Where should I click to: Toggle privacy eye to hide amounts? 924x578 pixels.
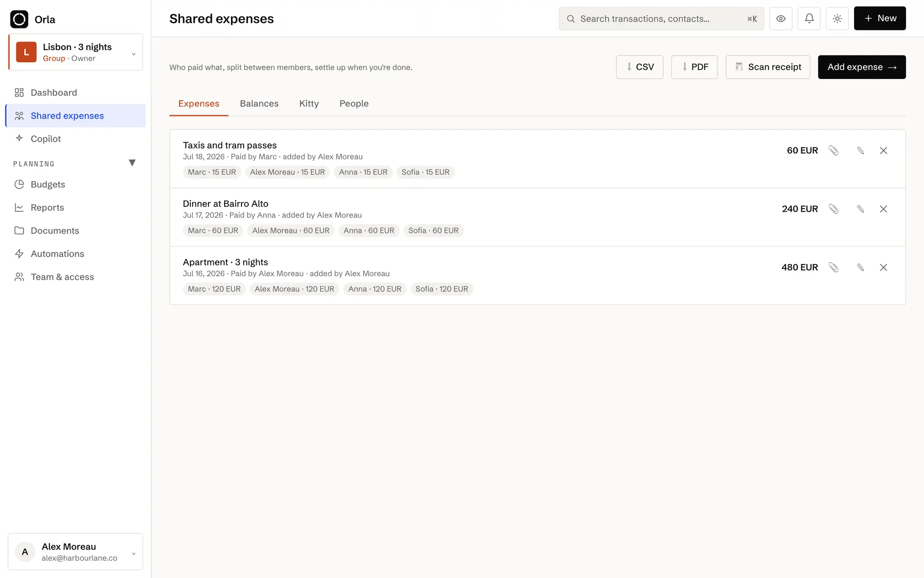pyautogui.click(x=781, y=19)
